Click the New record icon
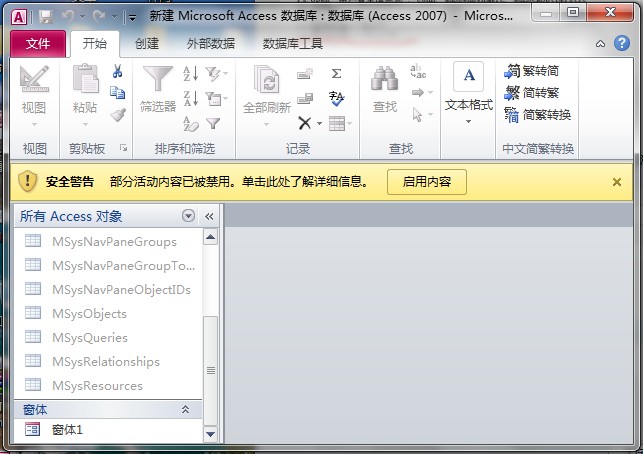The image size is (643, 454). click(x=305, y=74)
